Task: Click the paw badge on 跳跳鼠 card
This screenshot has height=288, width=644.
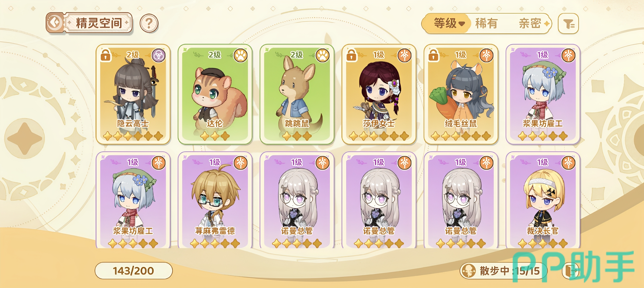Action: pos(322,55)
